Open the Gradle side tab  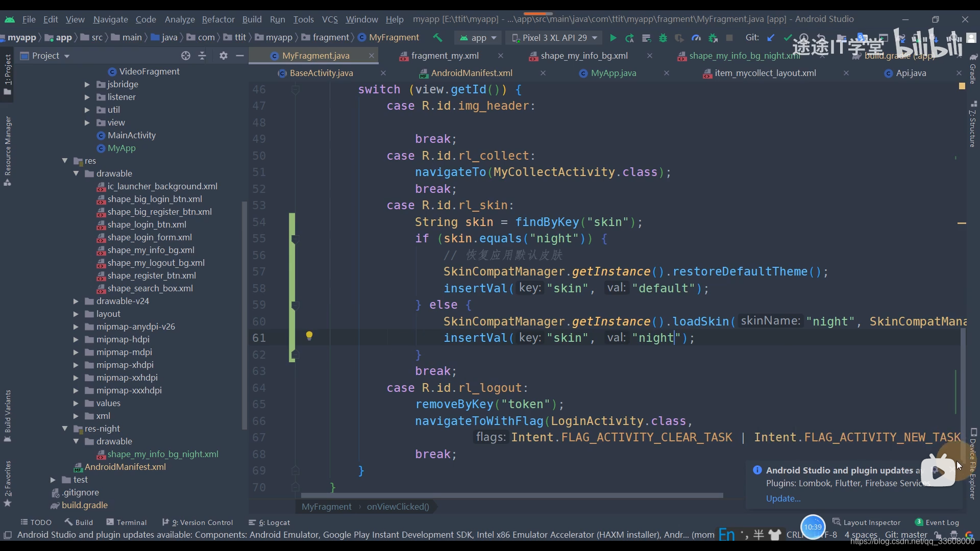[973, 69]
